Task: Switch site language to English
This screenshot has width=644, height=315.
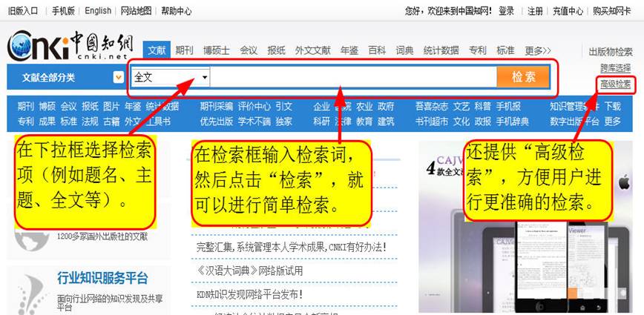Action: (98, 10)
